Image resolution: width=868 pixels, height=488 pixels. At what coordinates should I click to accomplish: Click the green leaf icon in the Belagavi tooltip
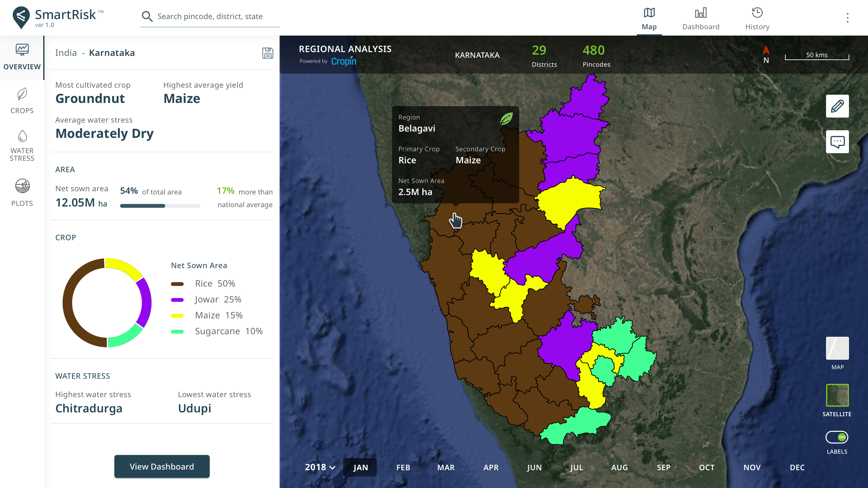click(506, 119)
